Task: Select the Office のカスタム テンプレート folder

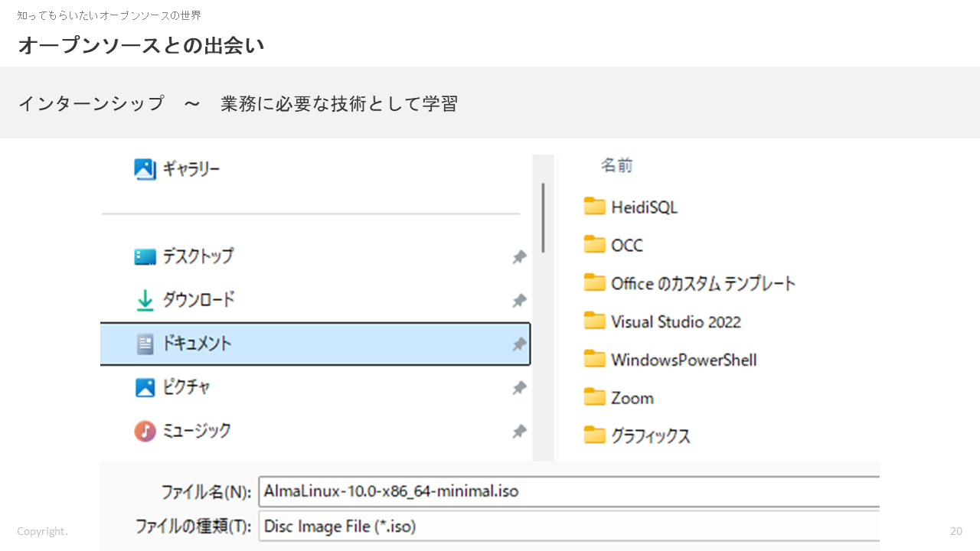Action: pyautogui.click(x=703, y=283)
